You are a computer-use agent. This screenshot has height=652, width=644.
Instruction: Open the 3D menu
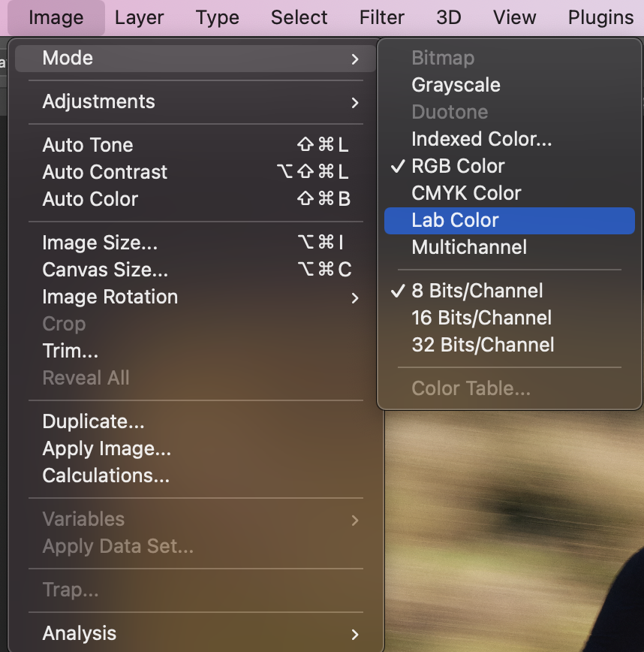click(x=449, y=18)
